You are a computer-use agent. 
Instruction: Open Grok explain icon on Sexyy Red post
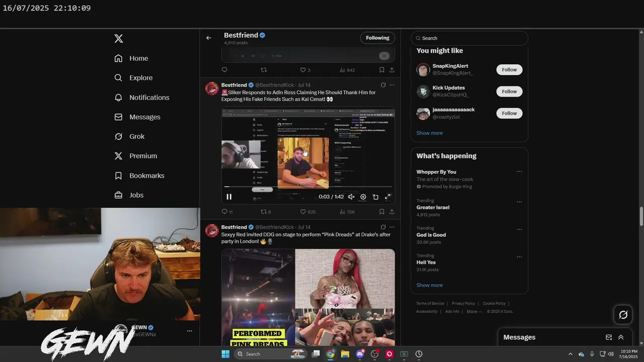click(383, 227)
